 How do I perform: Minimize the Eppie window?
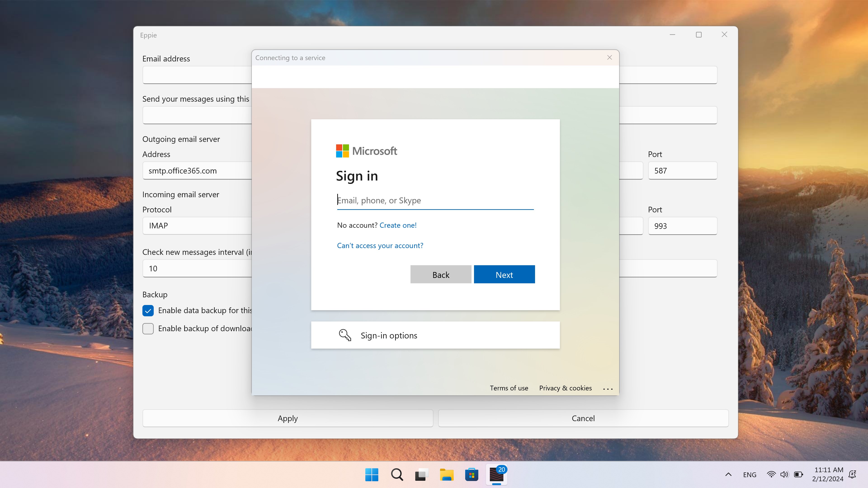[x=672, y=35]
